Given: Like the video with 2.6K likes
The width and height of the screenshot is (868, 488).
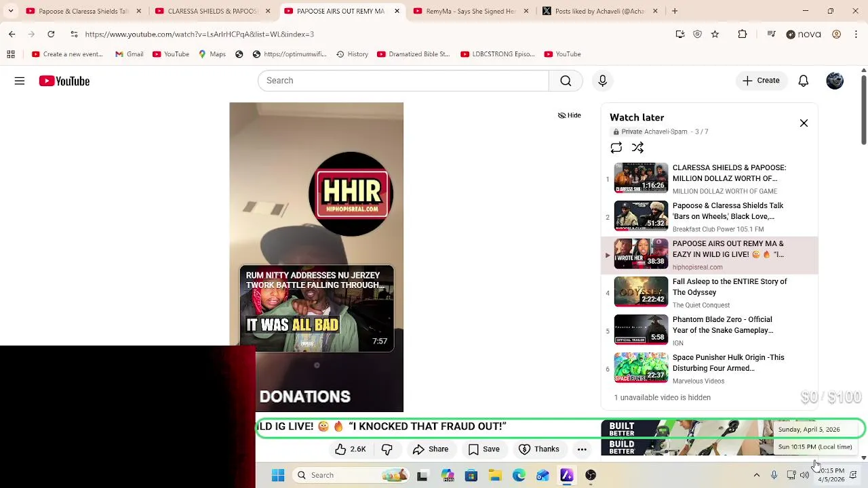Looking at the screenshot, I should 350,449.
